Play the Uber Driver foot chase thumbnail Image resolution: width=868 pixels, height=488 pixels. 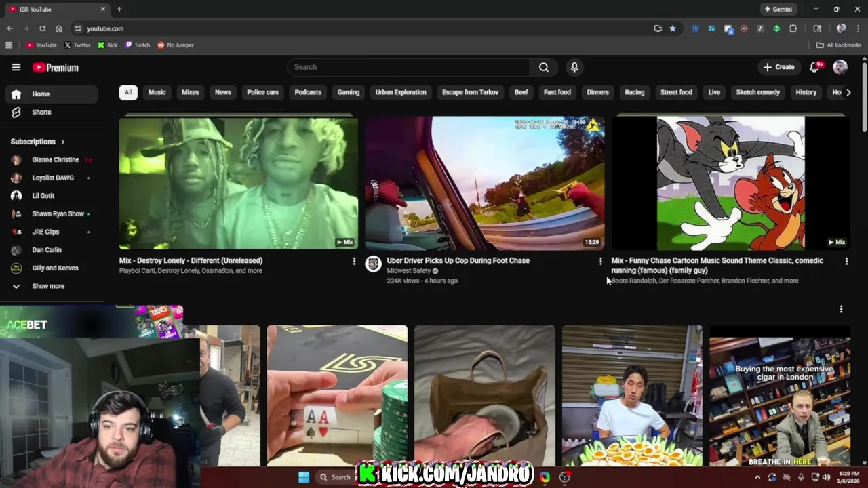tap(484, 182)
